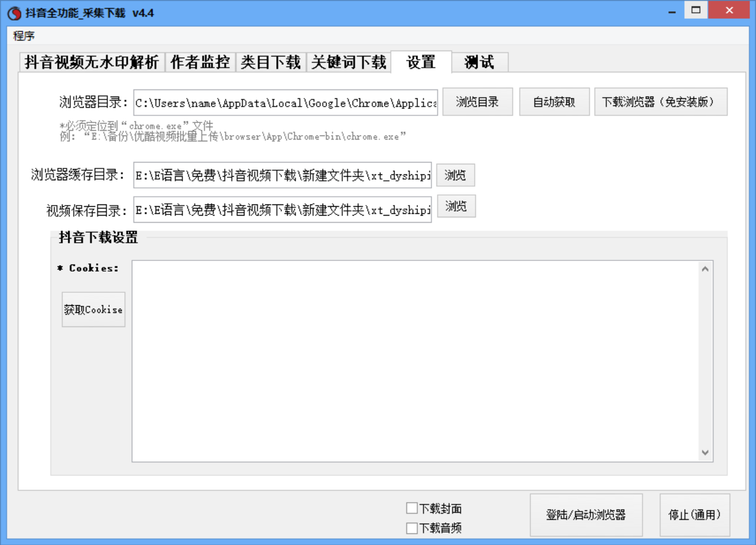Click Cookies scrollbar down arrow

click(705, 452)
